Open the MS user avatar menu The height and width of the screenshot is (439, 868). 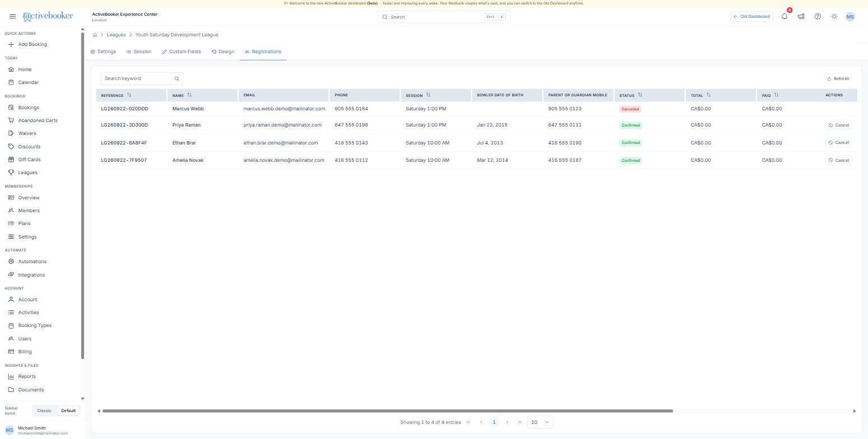click(850, 17)
